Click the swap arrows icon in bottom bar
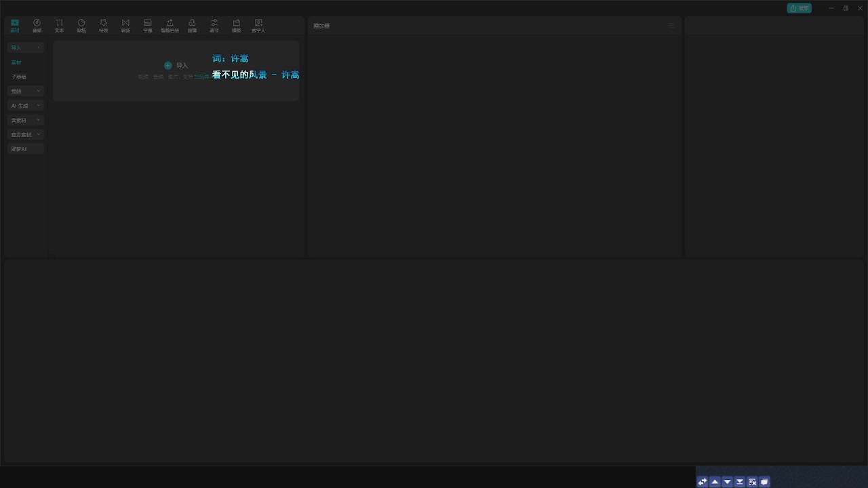The image size is (868, 488). coord(703,482)
